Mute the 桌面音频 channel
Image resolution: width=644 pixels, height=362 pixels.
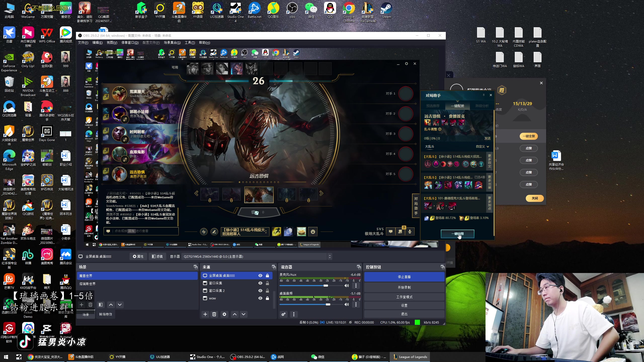pyautogui.click(x=347, y=304)
